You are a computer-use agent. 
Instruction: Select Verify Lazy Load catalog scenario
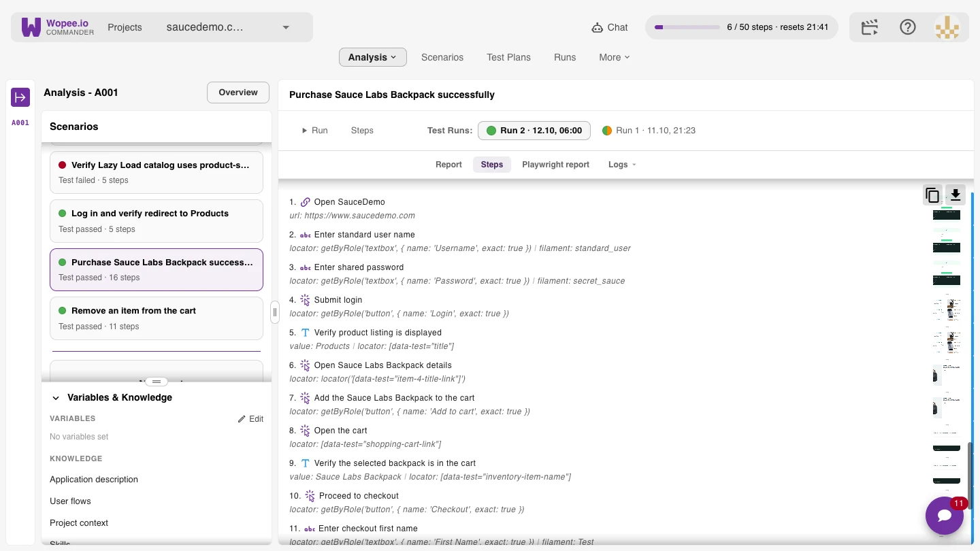157,172
